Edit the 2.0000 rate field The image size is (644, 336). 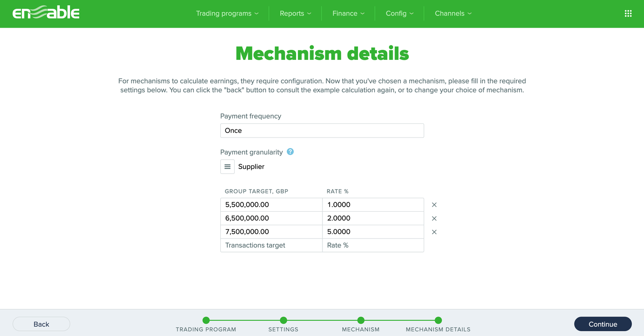point(373,218)
